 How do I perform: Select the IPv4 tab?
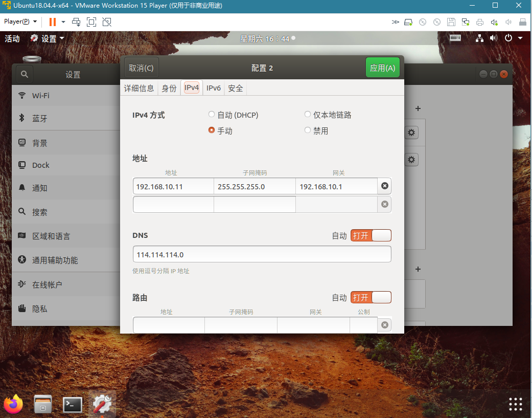(192, 87)
